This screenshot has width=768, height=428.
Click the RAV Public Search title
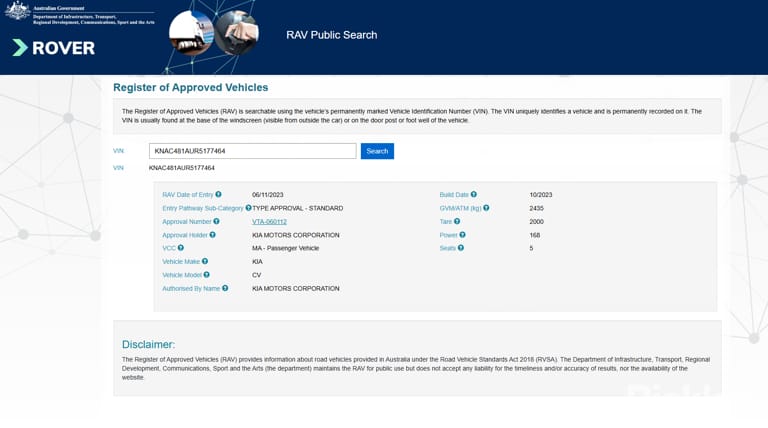tap(332, 35)
